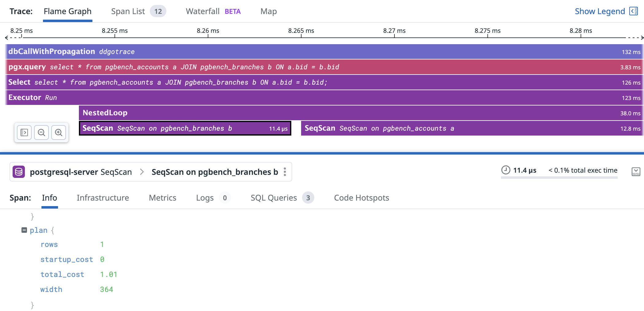
Task: Switch to the Span List tab
Action: click(x=128, y=11)
